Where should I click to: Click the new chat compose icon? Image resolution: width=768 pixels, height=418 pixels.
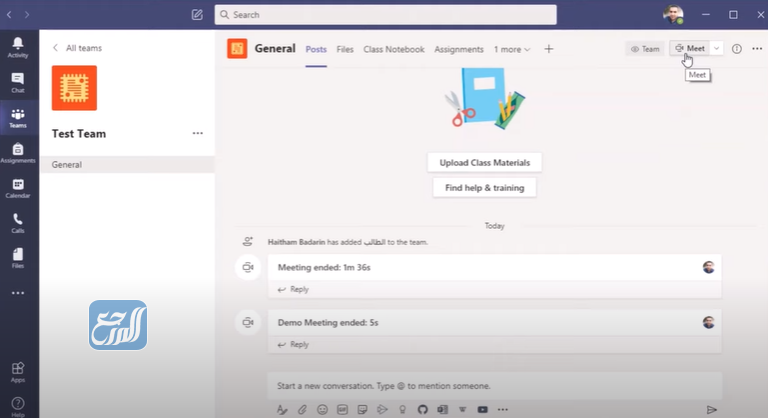(197, 15)
